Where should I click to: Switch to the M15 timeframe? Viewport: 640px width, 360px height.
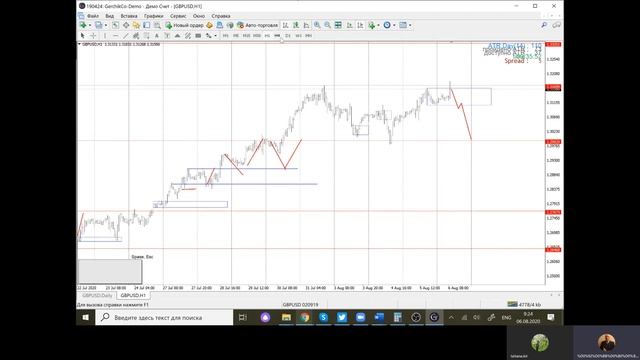point(246,36)
